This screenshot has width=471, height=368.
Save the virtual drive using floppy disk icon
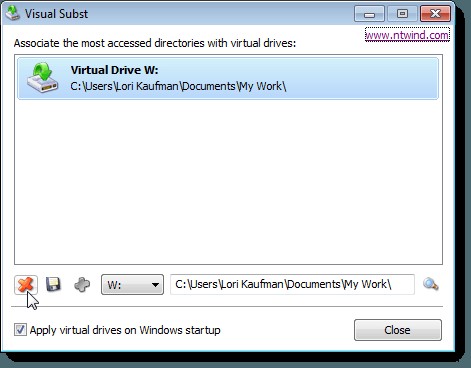tap(53, 285)
